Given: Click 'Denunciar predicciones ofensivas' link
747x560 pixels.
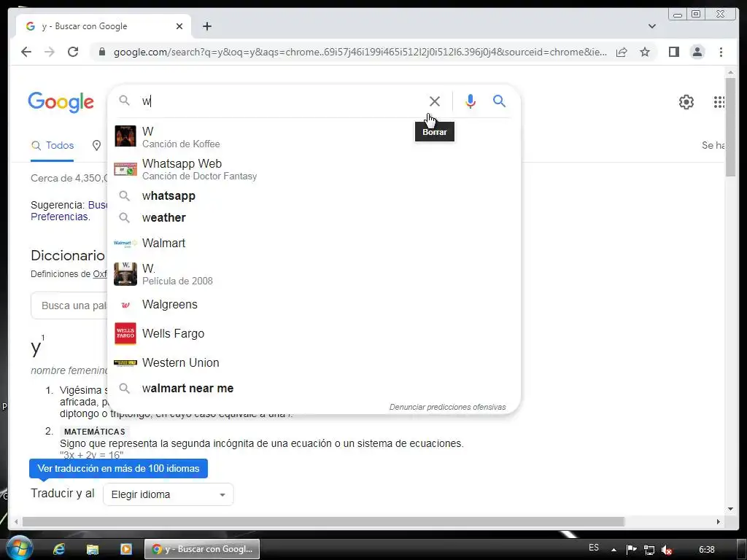Looking at the screenshot, I should [x=447, y=407].
